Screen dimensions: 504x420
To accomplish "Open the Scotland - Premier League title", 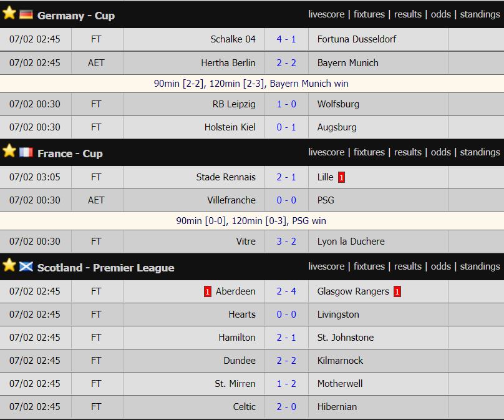I will pos(106,268).
